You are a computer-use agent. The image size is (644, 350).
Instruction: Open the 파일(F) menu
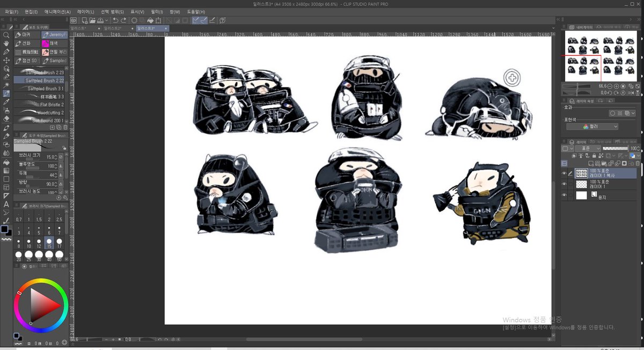[11, 11]
